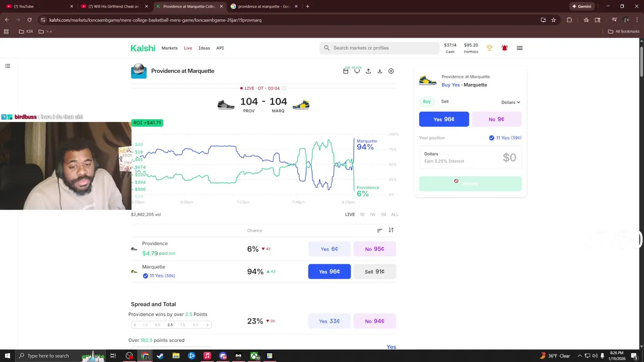Click the Providence row name
This screenshot has height=362, width=644.
pos(155,243)
